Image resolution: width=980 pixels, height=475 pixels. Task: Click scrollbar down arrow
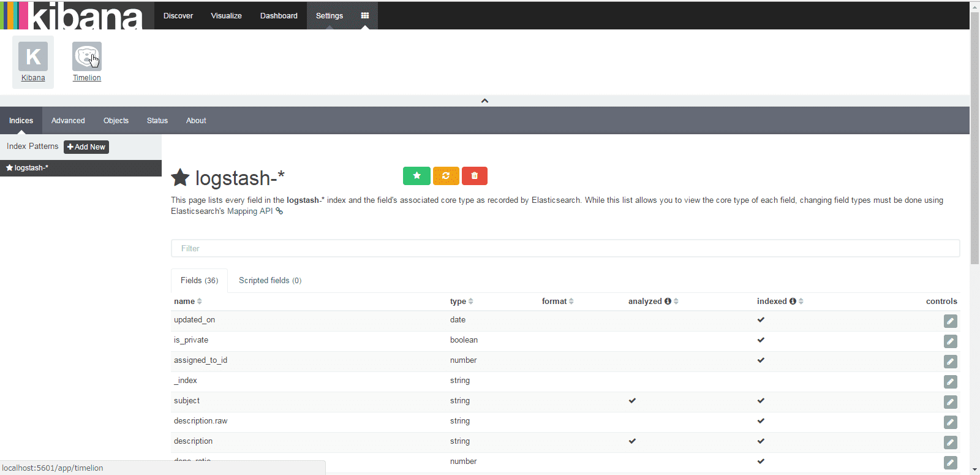(975, 470)
